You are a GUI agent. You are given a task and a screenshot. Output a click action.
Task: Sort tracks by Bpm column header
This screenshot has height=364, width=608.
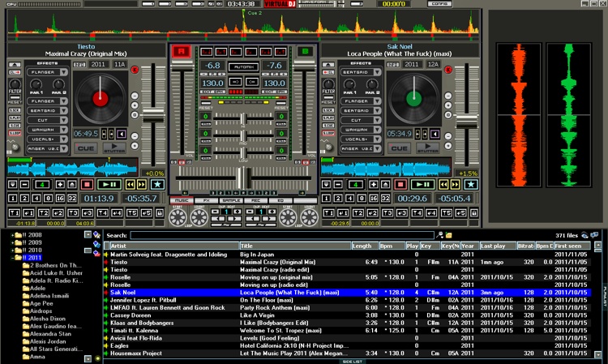coord(392,246)
